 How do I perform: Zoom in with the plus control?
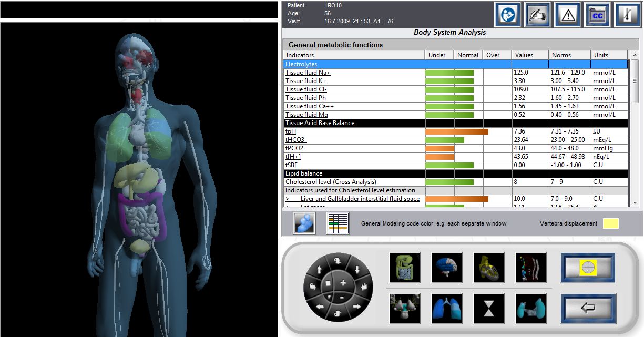(343, 283)
